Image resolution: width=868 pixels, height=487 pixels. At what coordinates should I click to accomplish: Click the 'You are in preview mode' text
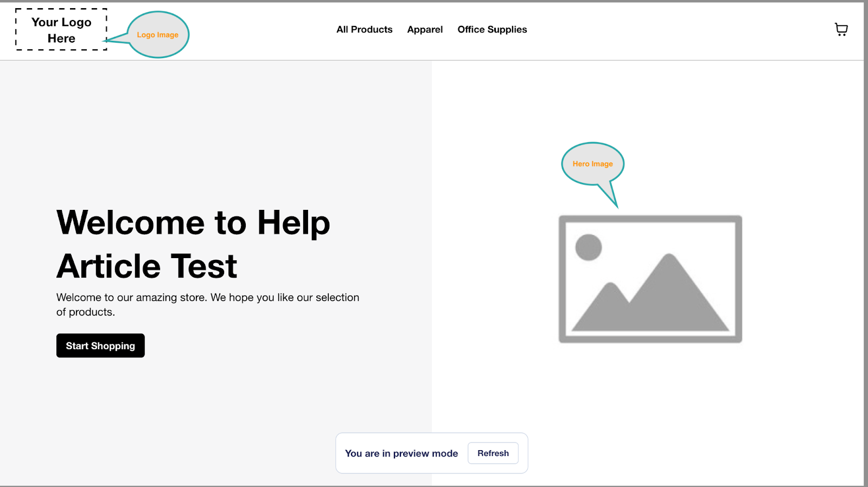[x=401, y=453]
